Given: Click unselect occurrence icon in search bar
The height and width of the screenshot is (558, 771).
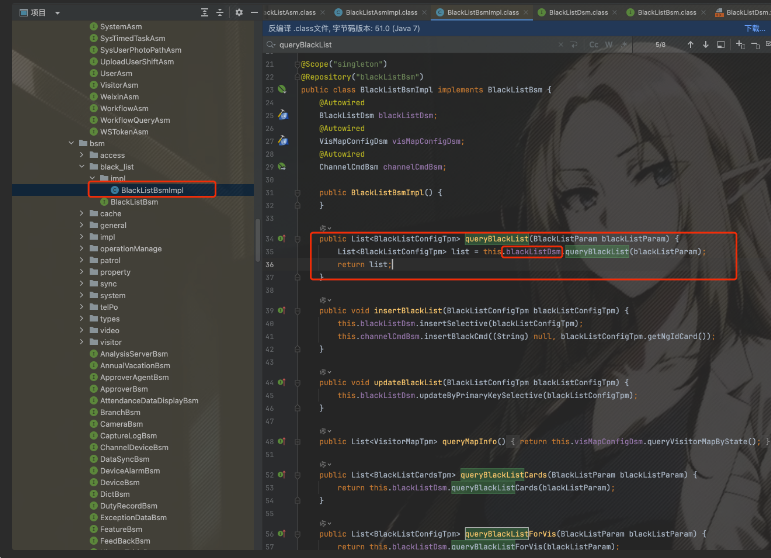Looking at the screenshot, I should coord(756,45).
